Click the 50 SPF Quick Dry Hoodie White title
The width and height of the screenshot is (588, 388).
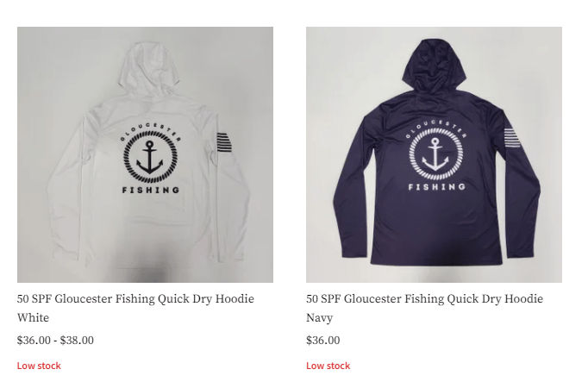click(x=135, y=308)
